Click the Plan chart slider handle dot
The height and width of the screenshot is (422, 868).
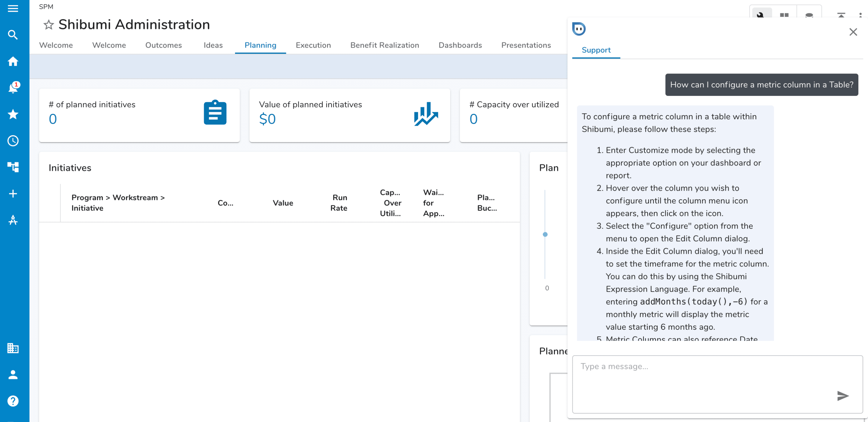click(545, 235)
